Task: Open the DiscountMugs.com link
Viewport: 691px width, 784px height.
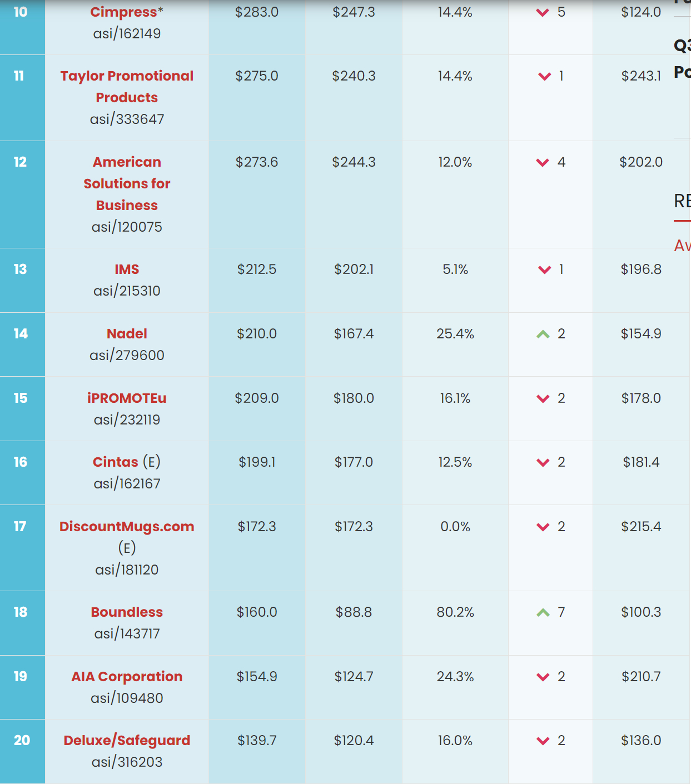Action: pyautogui.click(x=127, y=527)
